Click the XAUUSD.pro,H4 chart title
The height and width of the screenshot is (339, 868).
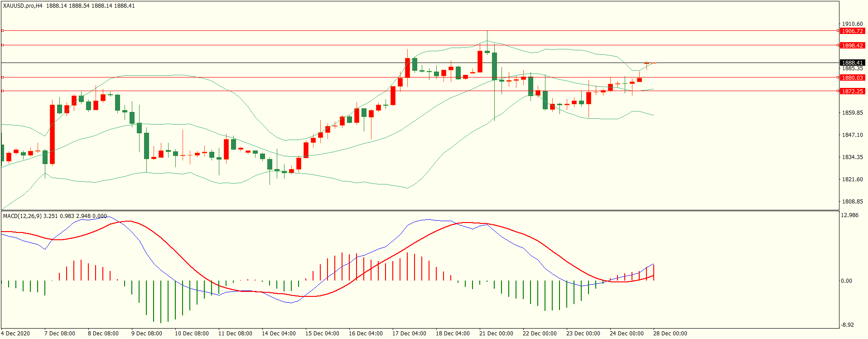coord(23,6)
